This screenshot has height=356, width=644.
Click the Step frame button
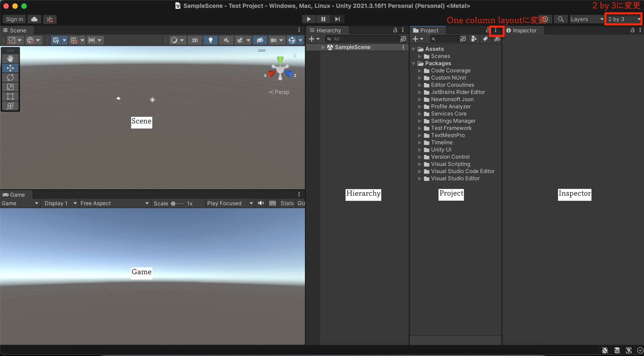(x=337, y=19)
